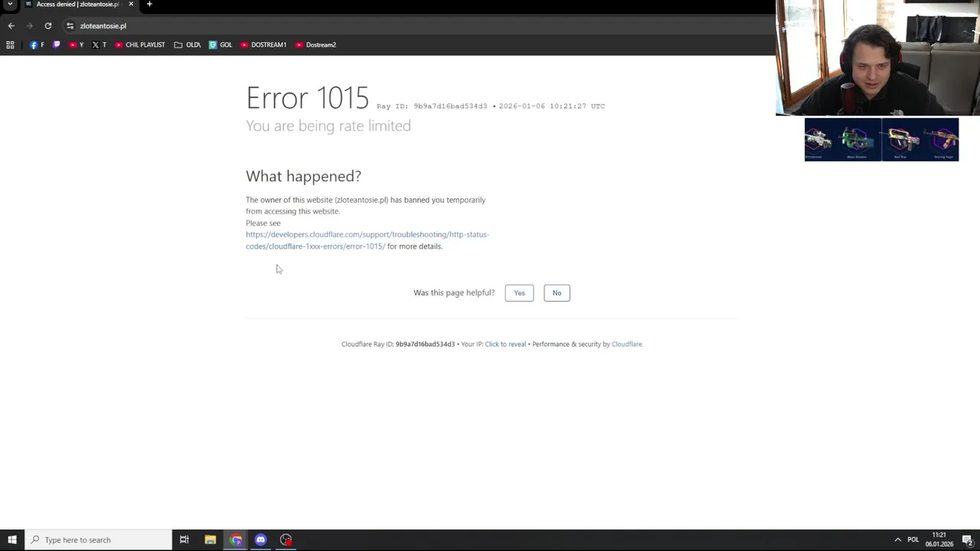Screen dimensions: 980x551
Task: Open the Facebook bookmark labeled F
Action: click(x=37, y=45)
